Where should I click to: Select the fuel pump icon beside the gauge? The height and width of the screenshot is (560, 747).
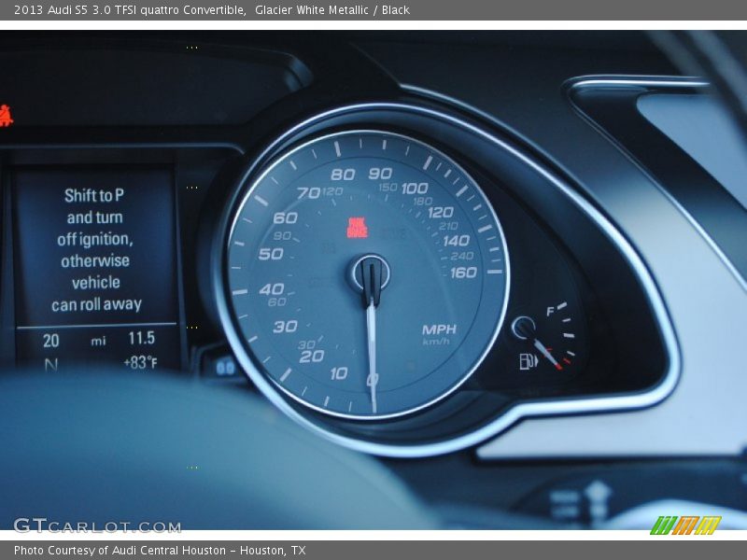coord(526,361)
